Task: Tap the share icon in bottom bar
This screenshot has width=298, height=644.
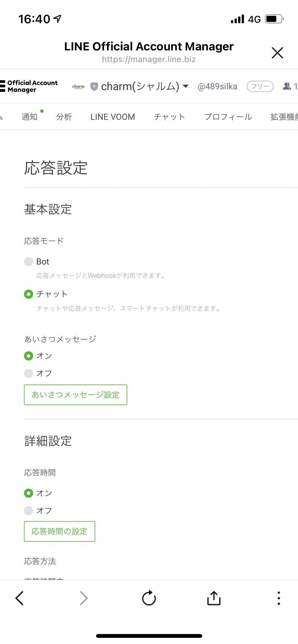Action: tap(214, 598)
